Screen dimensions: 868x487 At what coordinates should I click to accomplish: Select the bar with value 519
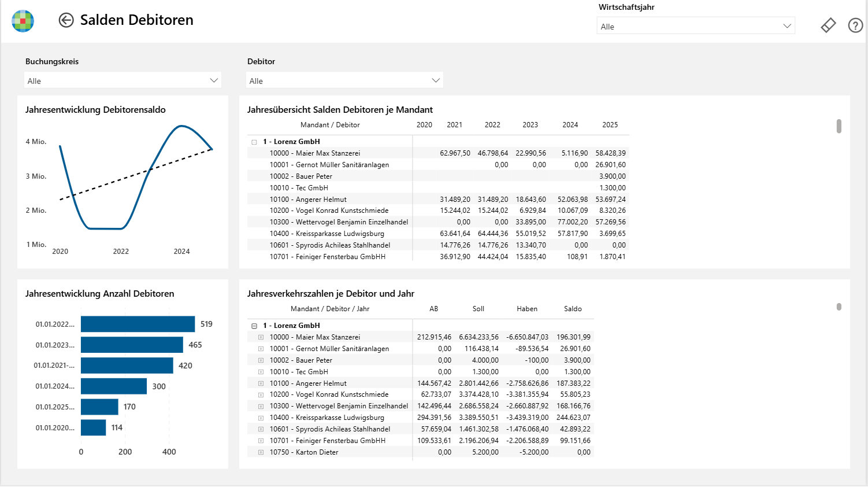[x=138, y=324]
